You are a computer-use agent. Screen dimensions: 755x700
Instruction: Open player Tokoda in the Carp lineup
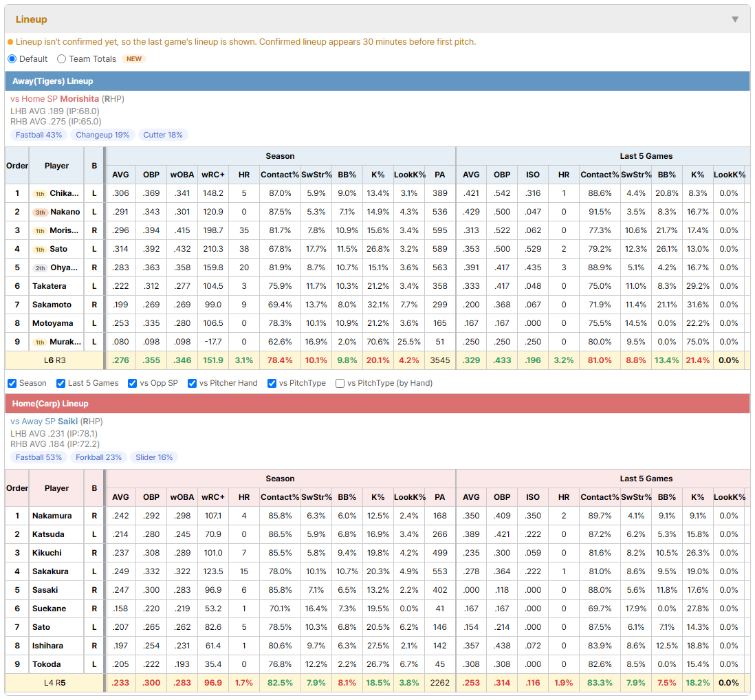[x=46, y=664]
